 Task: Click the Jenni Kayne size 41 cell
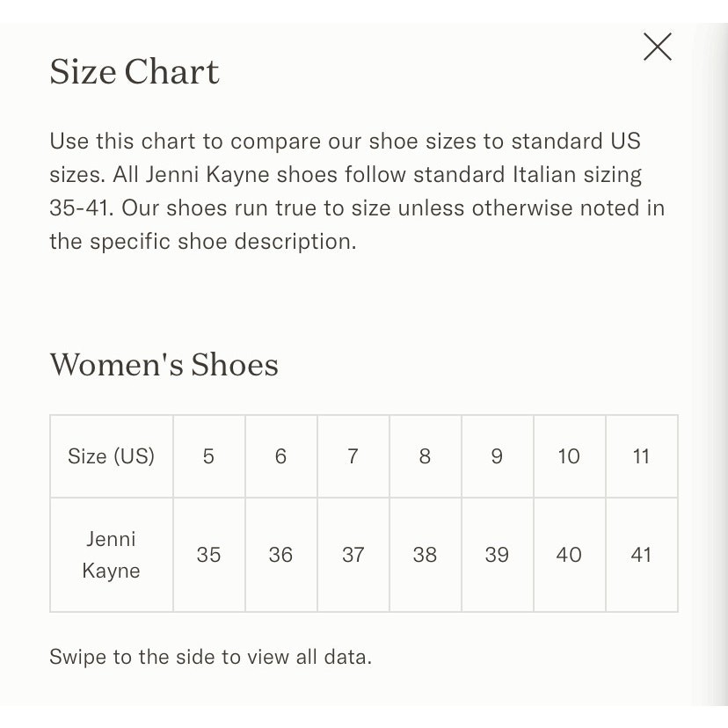[x=642, y=555]
